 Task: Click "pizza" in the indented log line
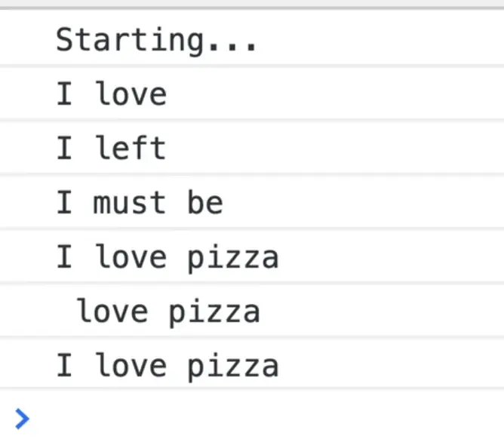tap(214, 311)
